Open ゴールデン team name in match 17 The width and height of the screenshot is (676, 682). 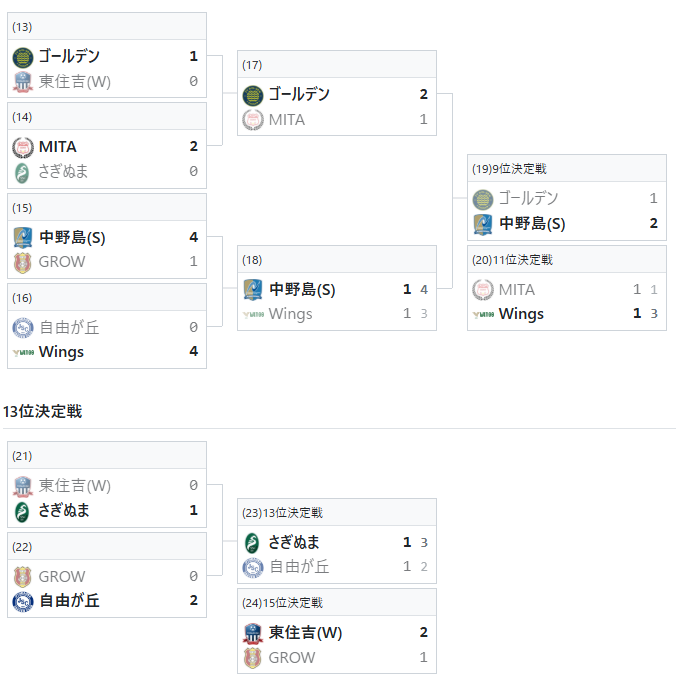click(299, 94)
